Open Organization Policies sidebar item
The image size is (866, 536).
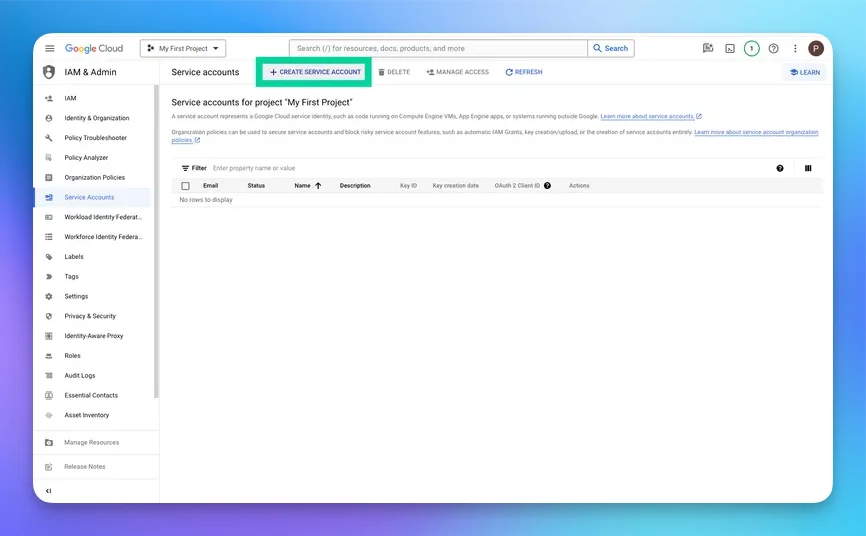pyautogui.click(x=92, y=178)
